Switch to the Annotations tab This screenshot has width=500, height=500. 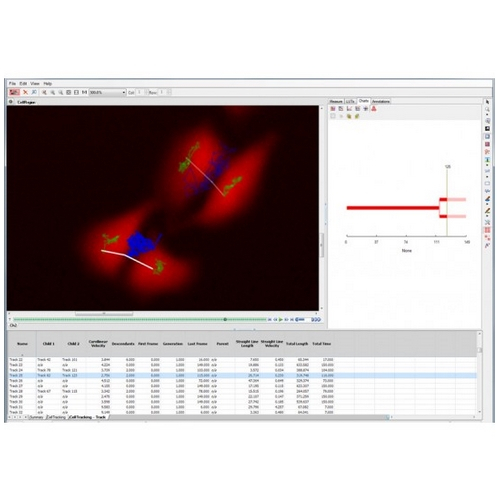coord(380,101)
